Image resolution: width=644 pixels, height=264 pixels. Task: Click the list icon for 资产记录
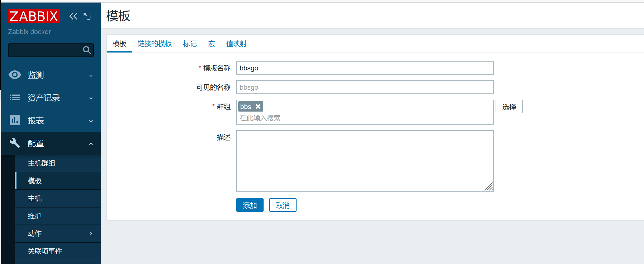click(x=15, y=98)
